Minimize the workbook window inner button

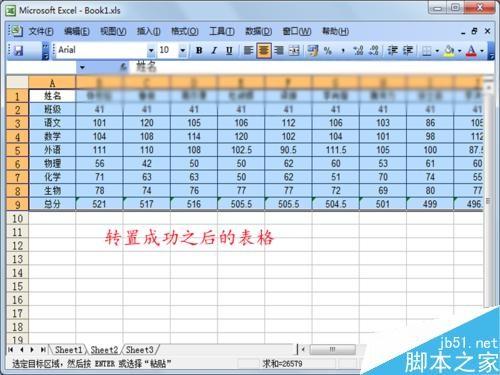pyautogui.click(x=463, y=32)
